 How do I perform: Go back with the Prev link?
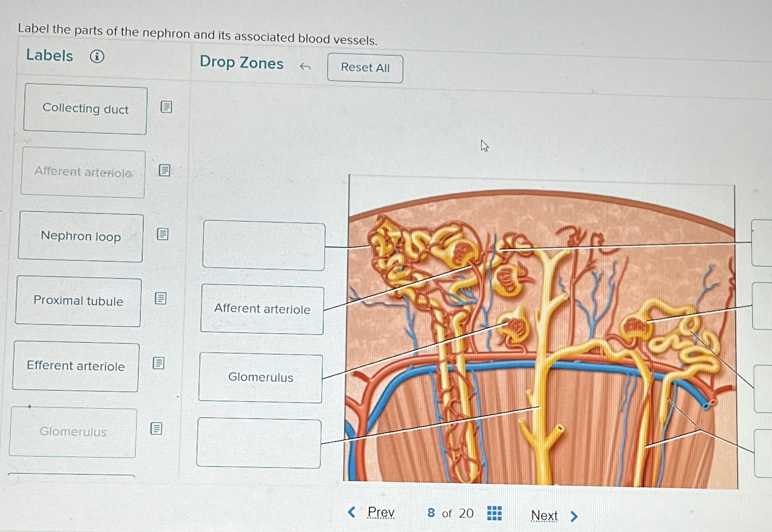(x=372, y=512)
